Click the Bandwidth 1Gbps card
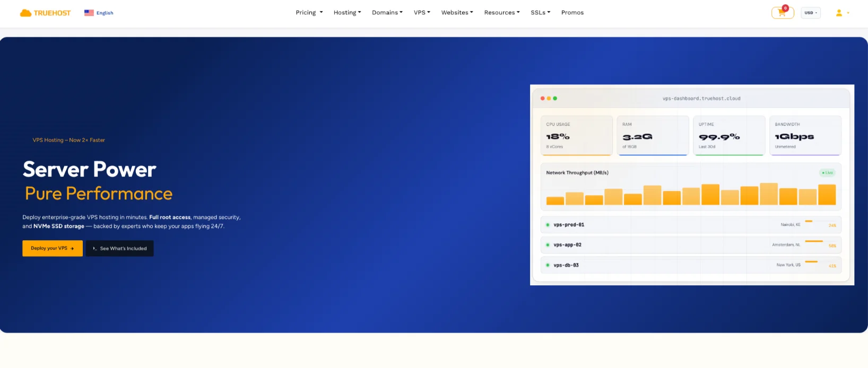Viewport: 868px width, 368px height. (x=805, y=136)
